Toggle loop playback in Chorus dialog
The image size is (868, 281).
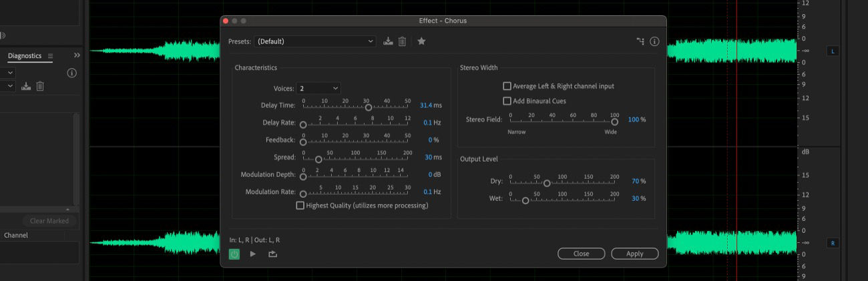(x=272, y=254)
